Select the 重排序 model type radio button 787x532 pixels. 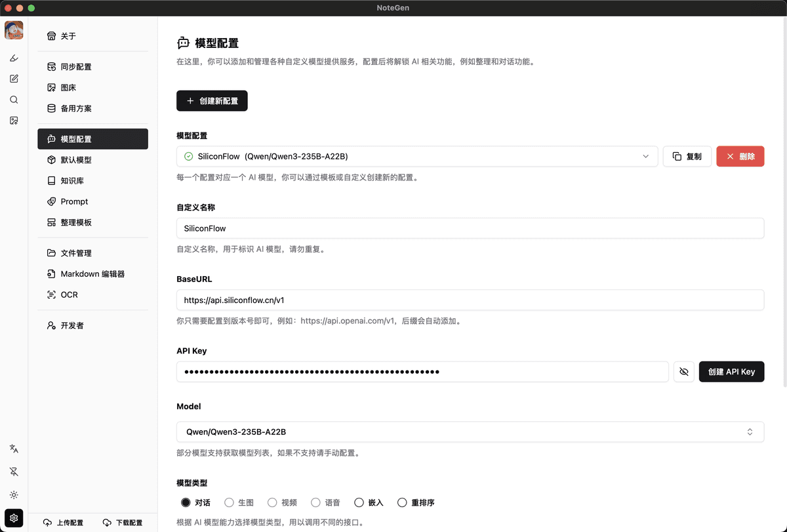click(x=402, y=502)
